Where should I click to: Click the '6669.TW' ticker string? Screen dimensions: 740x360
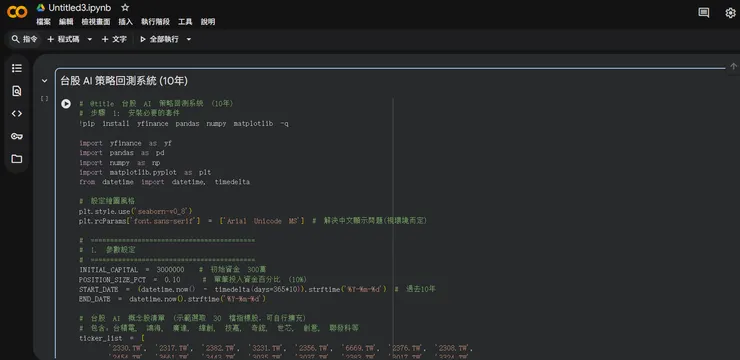(360, 348)
